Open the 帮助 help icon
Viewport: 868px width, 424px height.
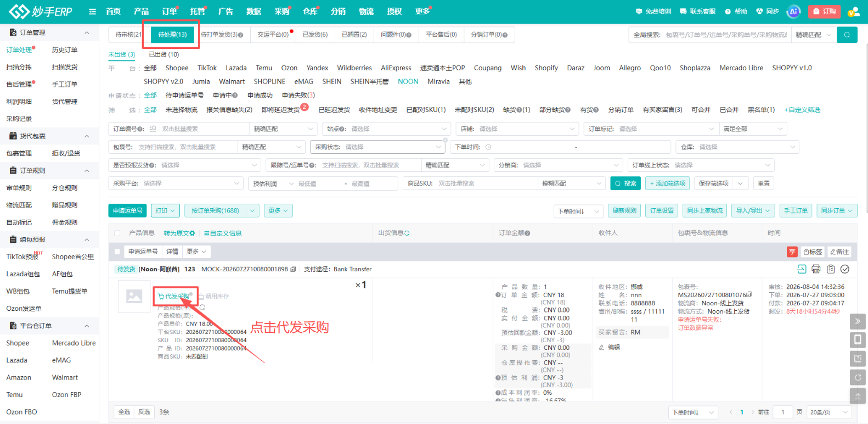click(736, 12)
